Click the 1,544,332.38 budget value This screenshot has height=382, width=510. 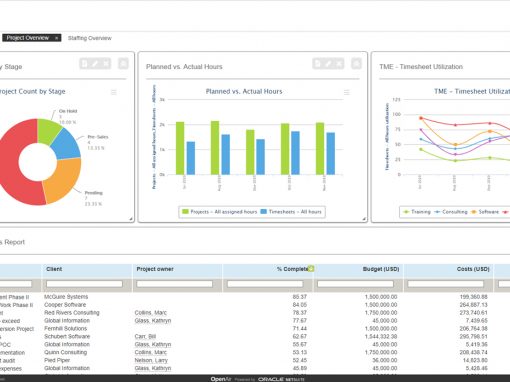point(381,337)
